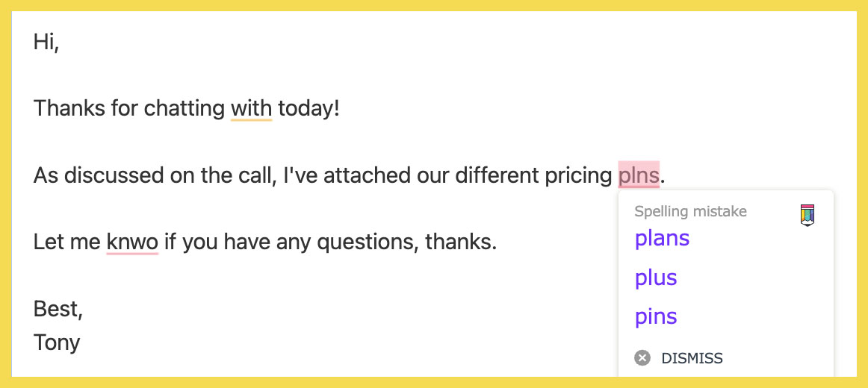This screenshot has height=388, width=868.
Task: Place the cursor on the "Hi," greeting
Action: 46,42
